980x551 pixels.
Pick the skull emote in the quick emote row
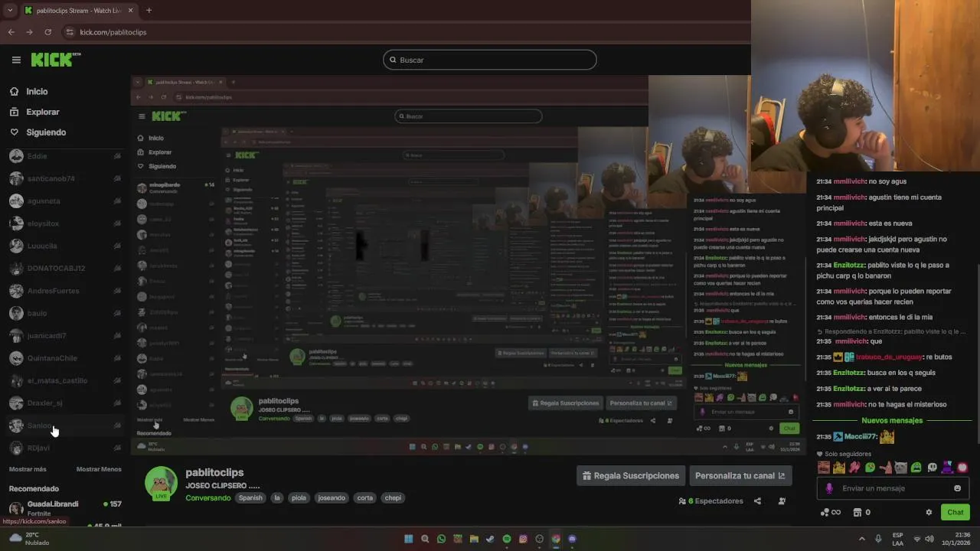click(x=932, y=468)
